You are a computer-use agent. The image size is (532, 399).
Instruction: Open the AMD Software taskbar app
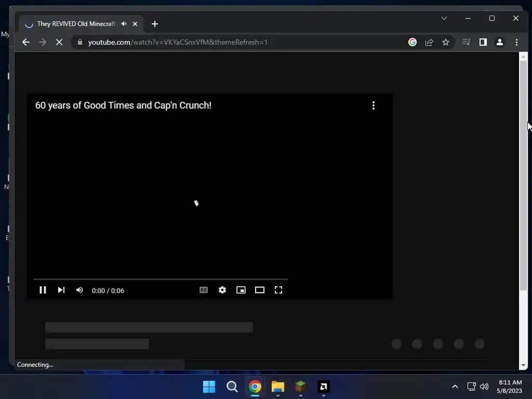click(324, 387)
